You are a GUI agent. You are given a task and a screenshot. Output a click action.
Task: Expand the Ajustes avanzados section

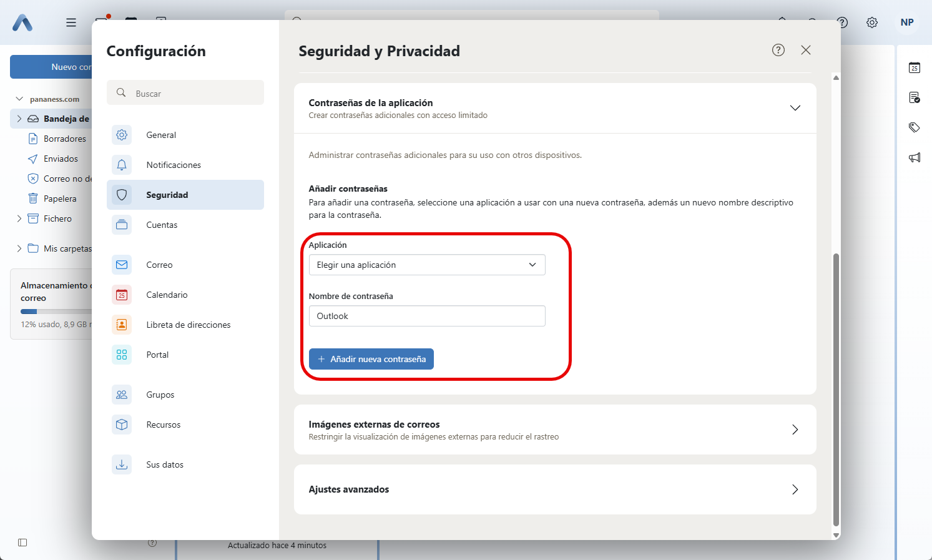pos(795,489)
